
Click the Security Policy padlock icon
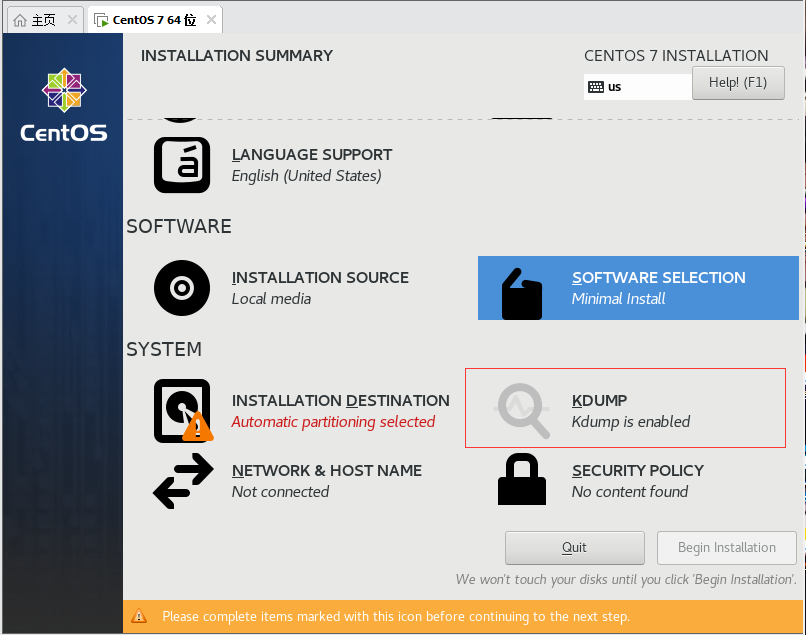tap(522, 479)
